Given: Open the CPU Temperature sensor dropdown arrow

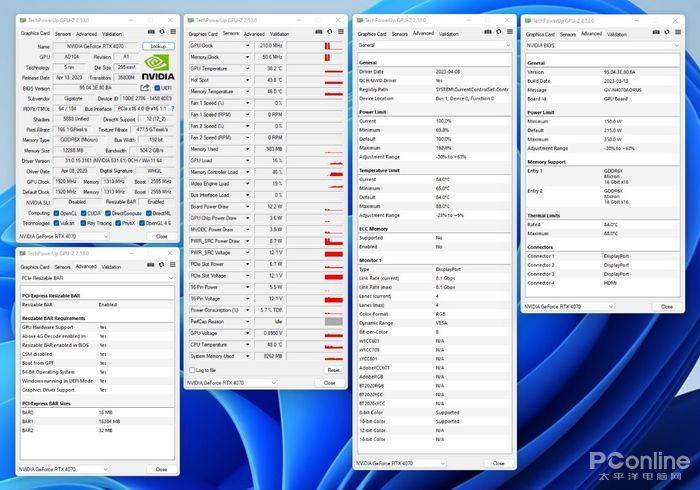Looking at the screenshot, I should tap(247, 345).
